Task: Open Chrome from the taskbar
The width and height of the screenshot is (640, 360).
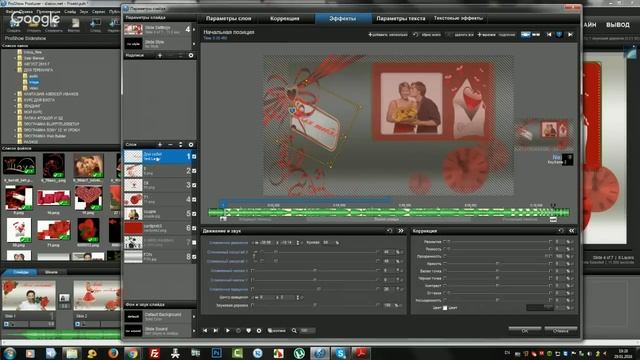Action: tap(132, 353)
